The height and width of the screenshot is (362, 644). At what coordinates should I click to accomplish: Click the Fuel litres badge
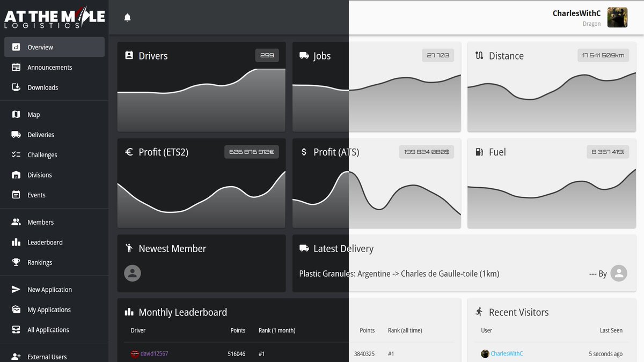(x=608, y=152)
